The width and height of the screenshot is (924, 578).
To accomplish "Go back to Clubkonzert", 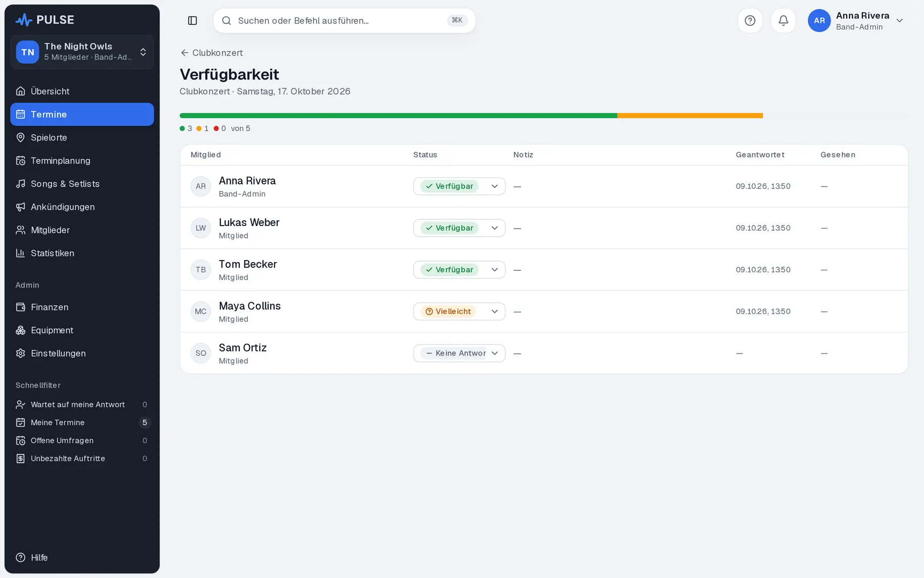I will [x=211, y=52].
